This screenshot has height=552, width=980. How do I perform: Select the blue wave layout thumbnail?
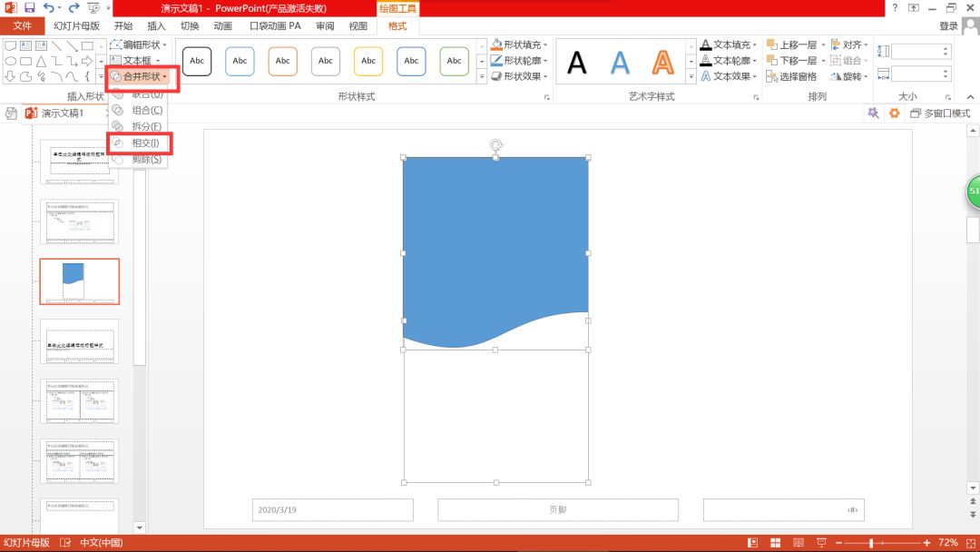[x=79, y=281]
